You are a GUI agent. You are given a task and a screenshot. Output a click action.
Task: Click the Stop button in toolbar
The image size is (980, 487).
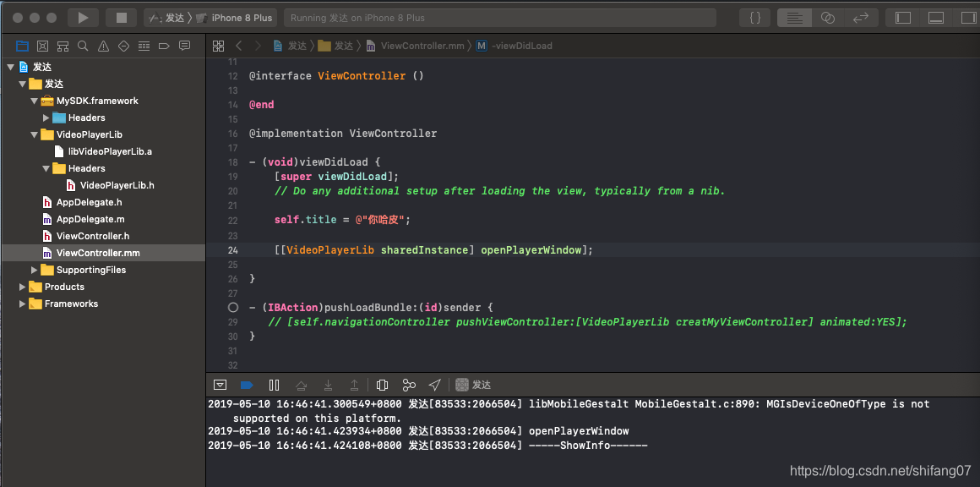point(122,18)
